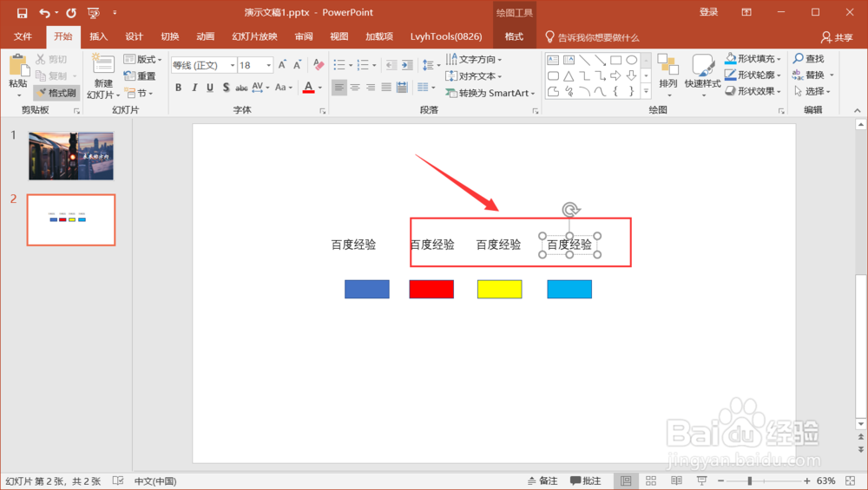Expand the shapes gallery more arrow
The image size is (868, 490).
tap(646, 91)
